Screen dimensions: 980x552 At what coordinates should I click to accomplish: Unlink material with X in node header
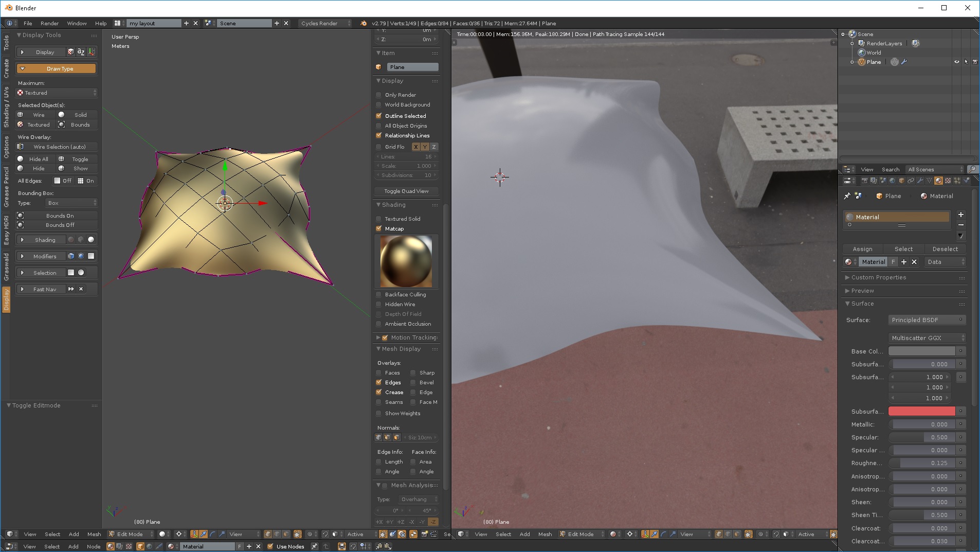258,546
